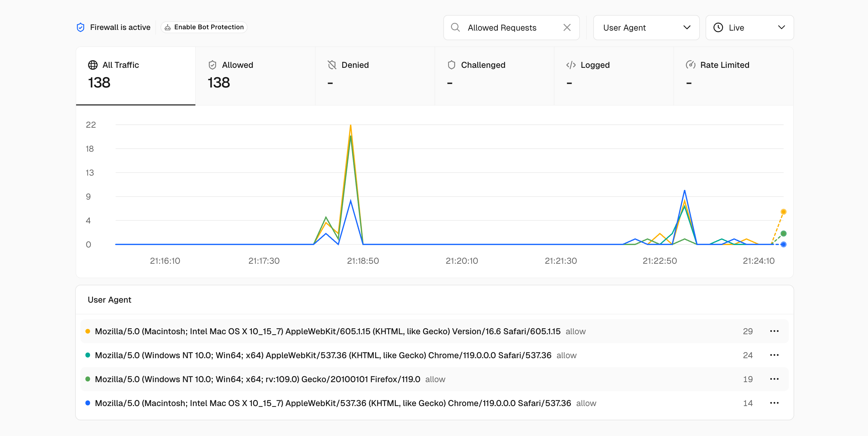Toggle the yellow dot for Safari user agent
The height and width of the screenshot is (436, 868).
pos(88,331)
